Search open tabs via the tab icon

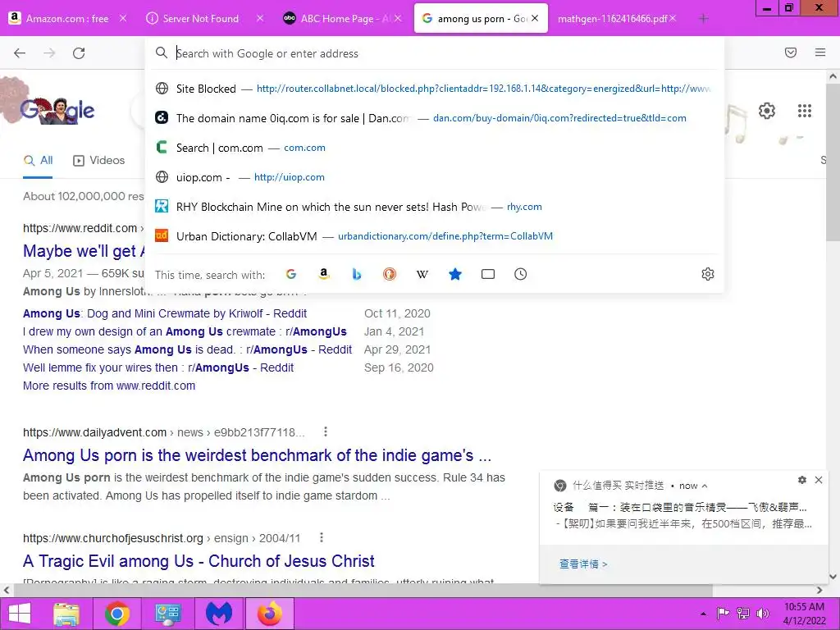(x=488, y=274)
